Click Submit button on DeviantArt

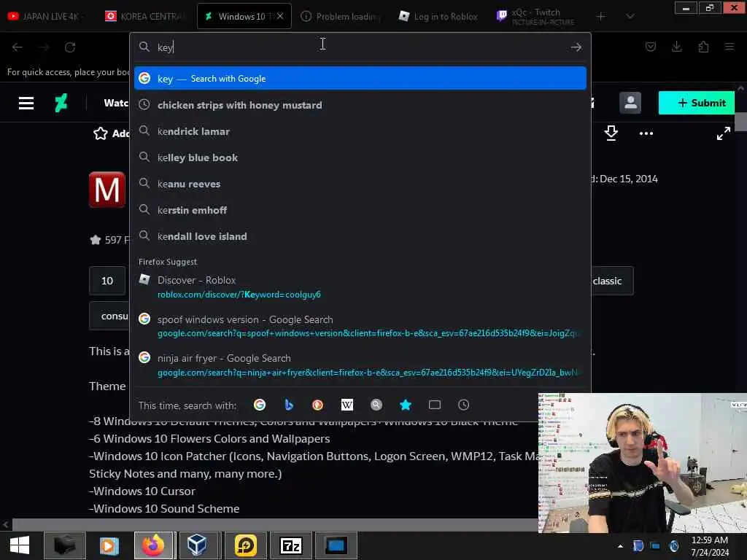[697, 103]
